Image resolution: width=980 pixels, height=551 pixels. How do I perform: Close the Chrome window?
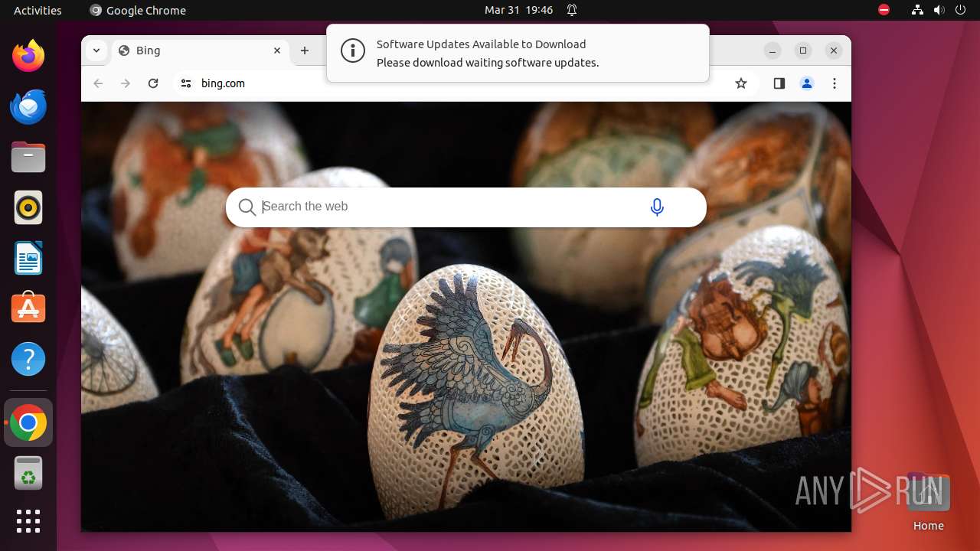pos(834,51)
